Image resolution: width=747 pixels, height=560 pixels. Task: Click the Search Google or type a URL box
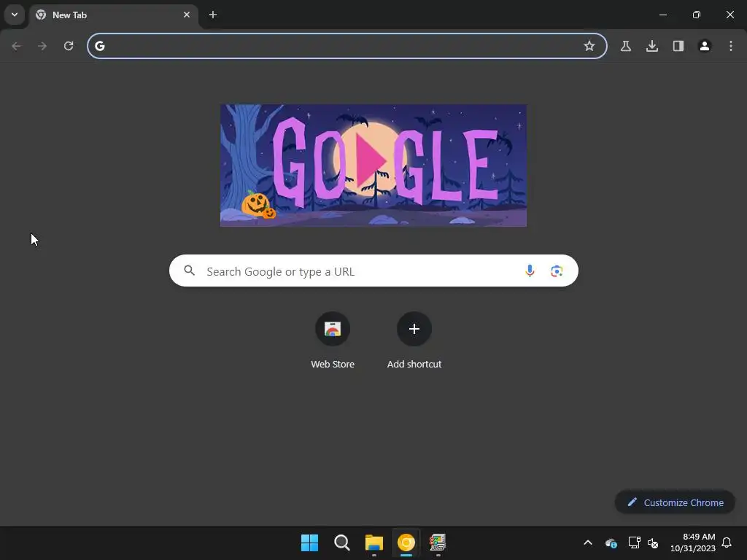coord(373,271)
